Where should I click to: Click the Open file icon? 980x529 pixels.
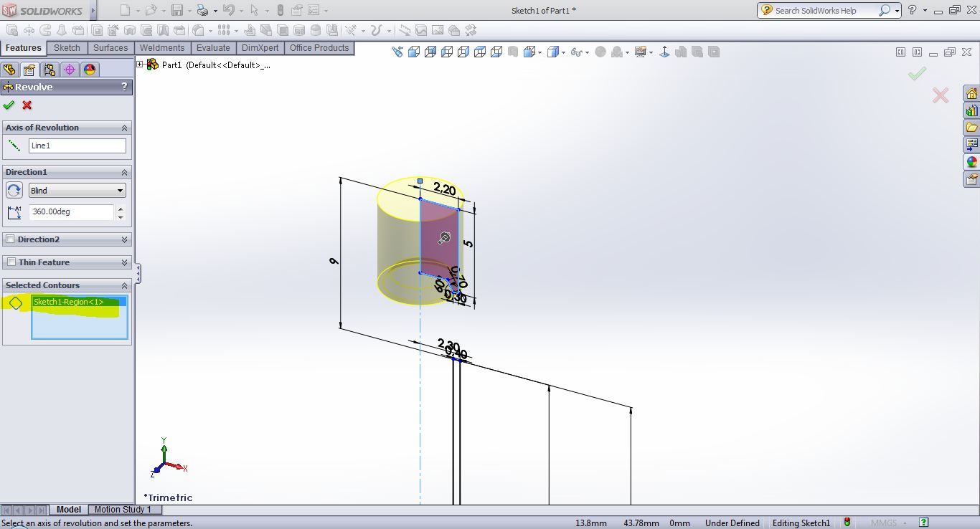point(151,10)
